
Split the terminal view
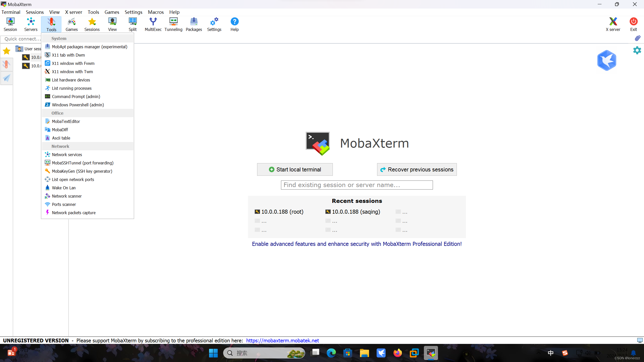(132, 24)
